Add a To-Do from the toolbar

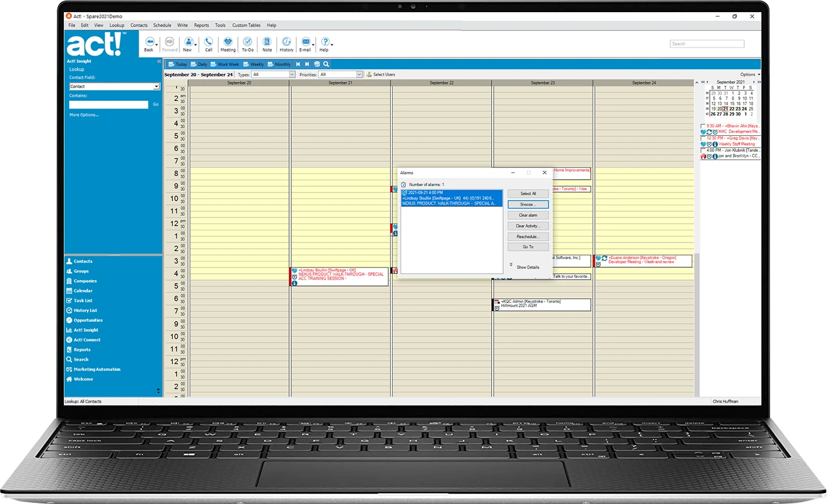point(248,44)
